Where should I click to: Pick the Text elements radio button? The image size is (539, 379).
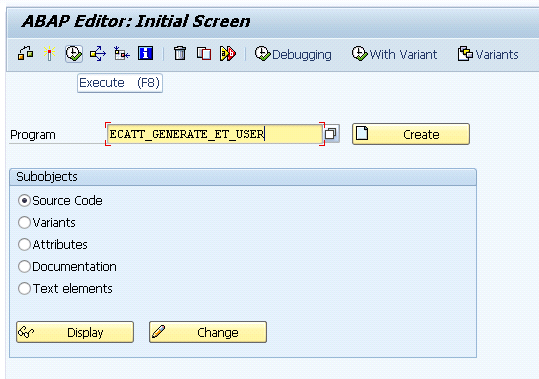click(x=24, y=289)
